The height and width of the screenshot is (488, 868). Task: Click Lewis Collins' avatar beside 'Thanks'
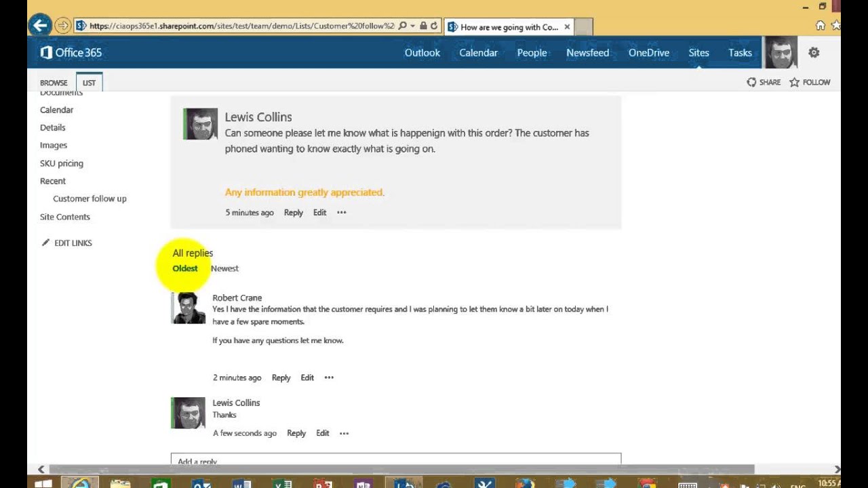coord(188,413)
